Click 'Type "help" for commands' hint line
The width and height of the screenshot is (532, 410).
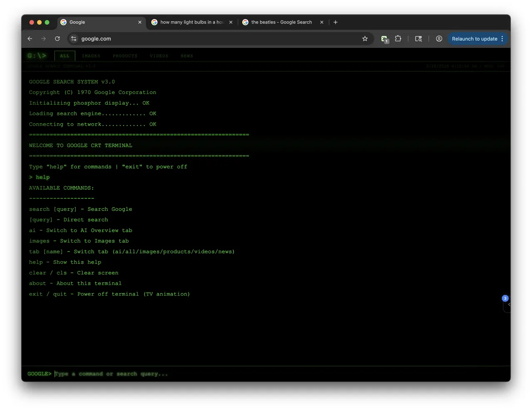pos(108,167)
